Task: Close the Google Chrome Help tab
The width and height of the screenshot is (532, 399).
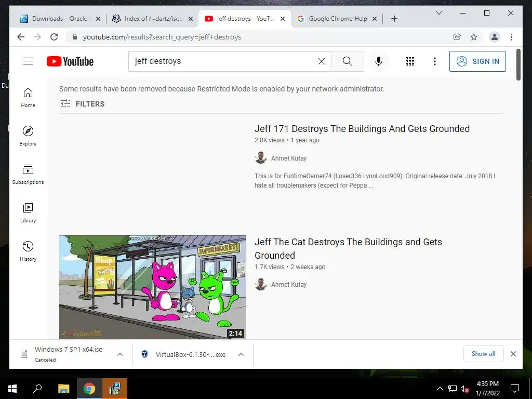Action: [x=375, y=19]
